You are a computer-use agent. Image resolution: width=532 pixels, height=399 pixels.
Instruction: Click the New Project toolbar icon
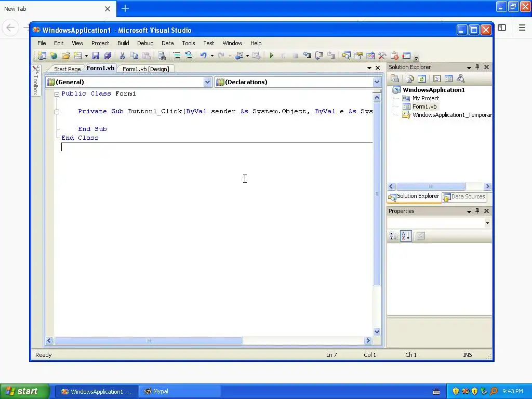(x=42, y=56)
